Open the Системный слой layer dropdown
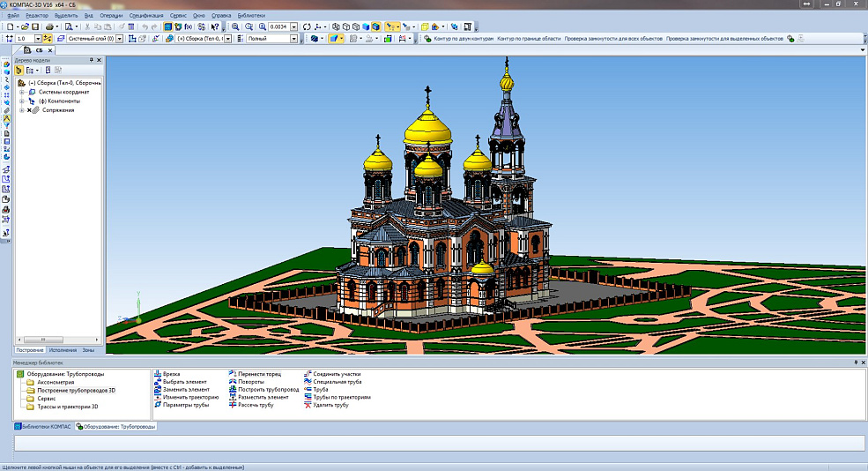The width and height of the screenshot is (868, 471). 121,39
